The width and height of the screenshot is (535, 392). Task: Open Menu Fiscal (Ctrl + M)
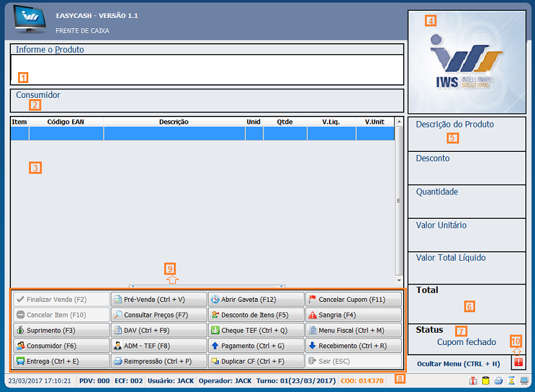tap(353, 330)
